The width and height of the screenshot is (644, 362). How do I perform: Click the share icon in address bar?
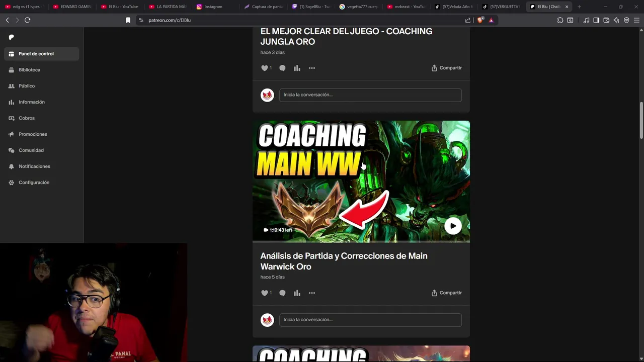pos(468,20)
